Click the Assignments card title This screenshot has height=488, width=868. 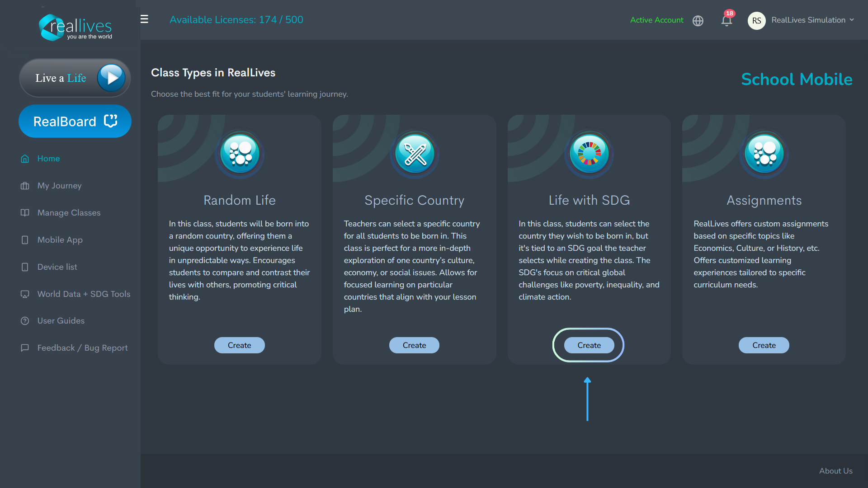(764, 200)
